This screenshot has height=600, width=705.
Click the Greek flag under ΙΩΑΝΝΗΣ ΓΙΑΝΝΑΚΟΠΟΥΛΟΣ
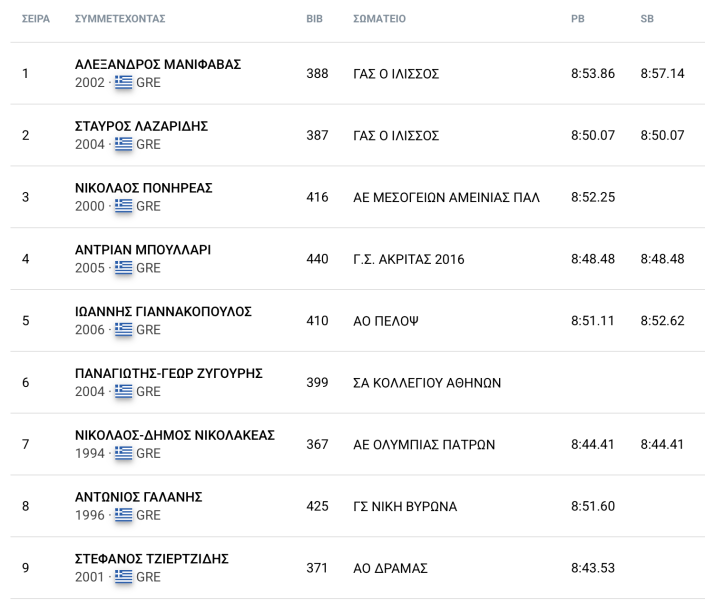point(123,330)
